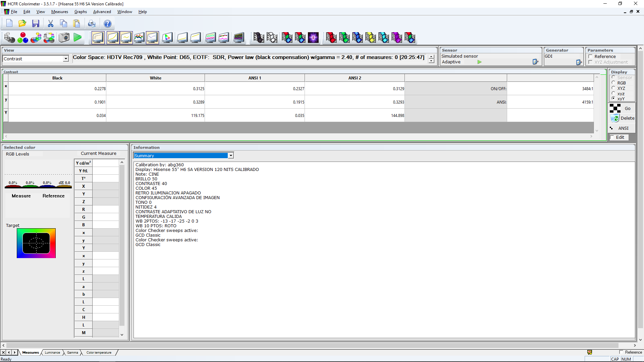Click the Save floppy disk icon
The width and height of the screenshot is (644, 362).
pyautogui.click(x=36, y=23)
